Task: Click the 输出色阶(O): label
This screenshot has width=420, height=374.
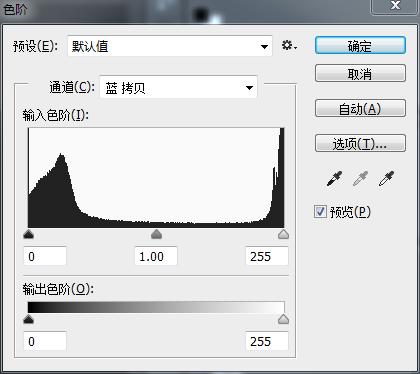Action: pos(58,289)
